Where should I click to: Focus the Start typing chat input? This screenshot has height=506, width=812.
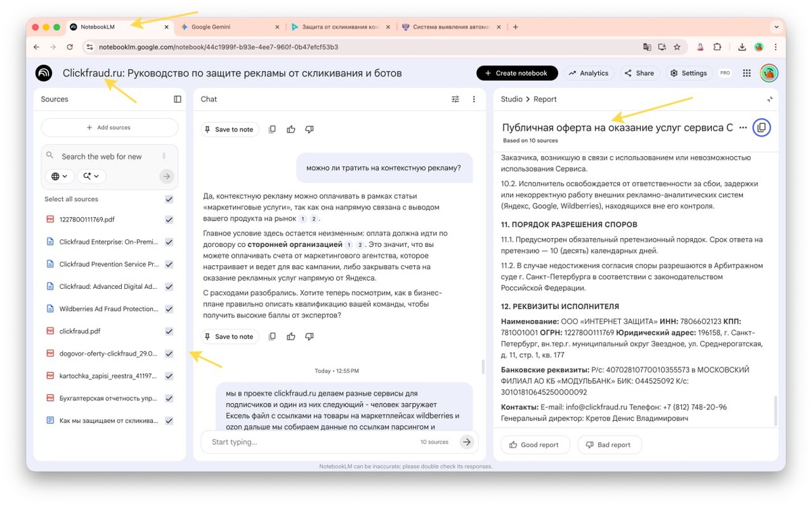(311, 442)
